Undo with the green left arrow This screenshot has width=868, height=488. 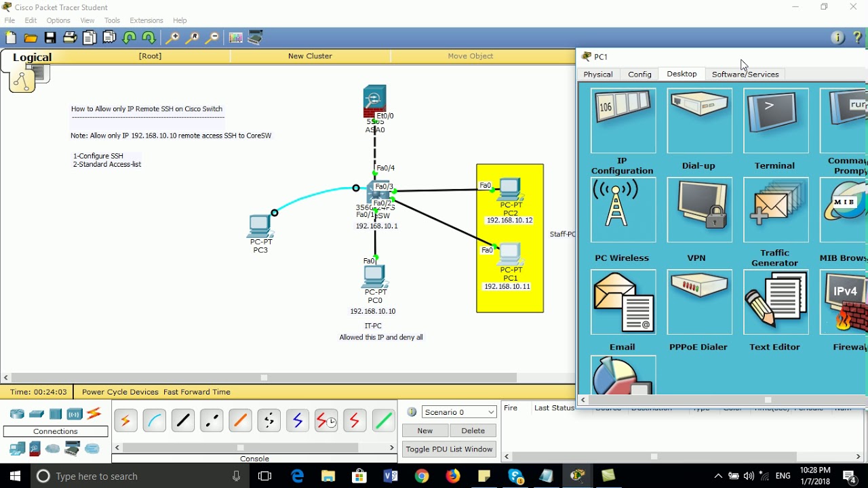coord(130,38)
